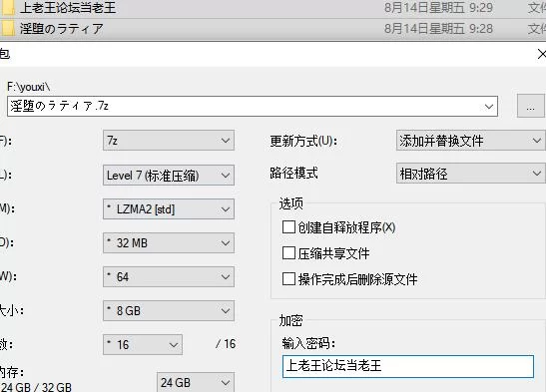Screen dimensions: 546x392
Task: Enable the 创建自释放程序(X) checkbox
Action: (288, 227)
